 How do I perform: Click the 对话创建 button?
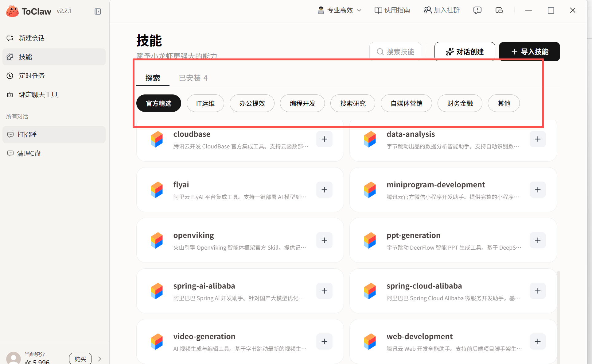[465, 52]
